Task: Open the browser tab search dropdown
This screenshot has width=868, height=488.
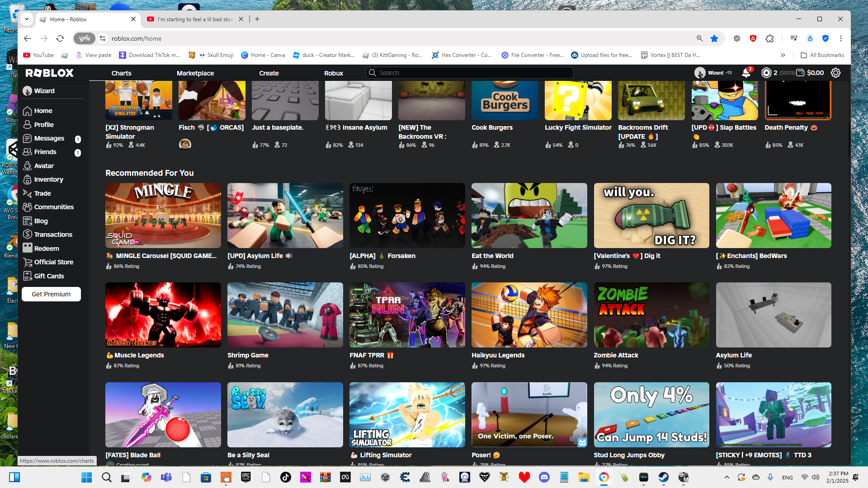Action: [x=27, y=19]
